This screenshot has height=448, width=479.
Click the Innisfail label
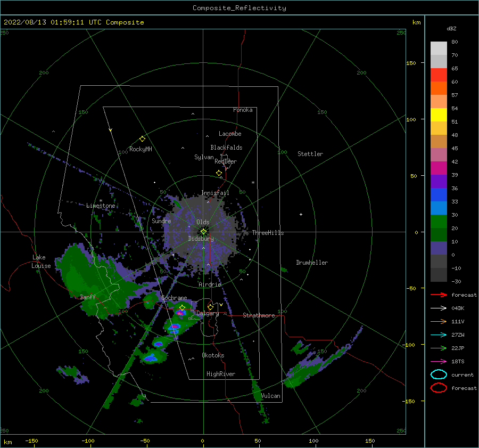click(x=215, y=193)
